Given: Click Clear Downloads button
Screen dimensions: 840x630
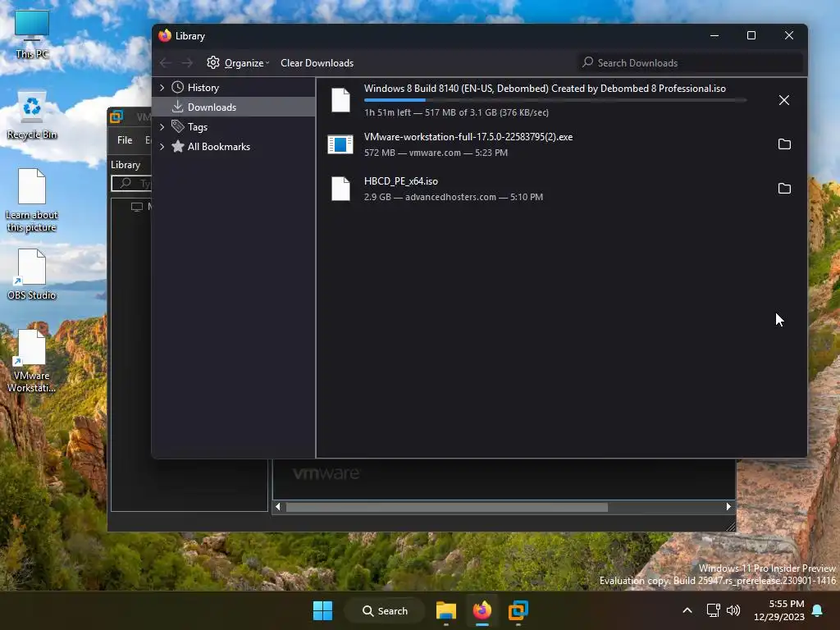Looking at the screenshot, I should (317, 63).
